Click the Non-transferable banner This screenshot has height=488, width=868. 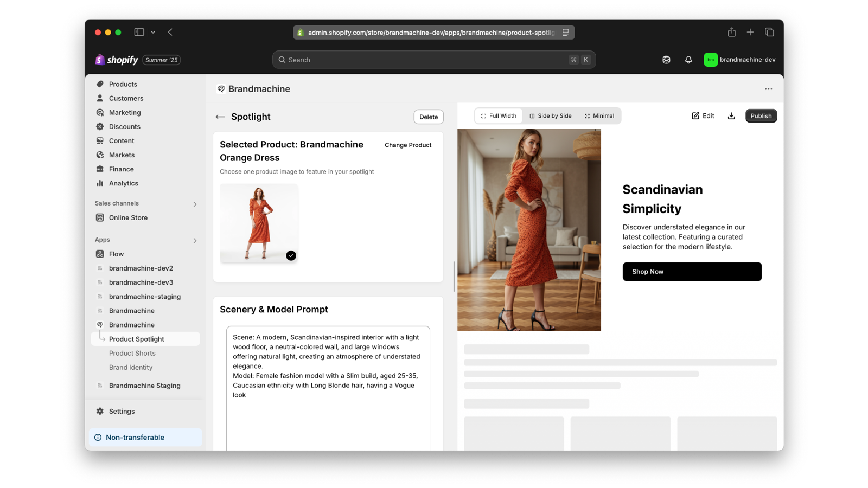[145, 438]
